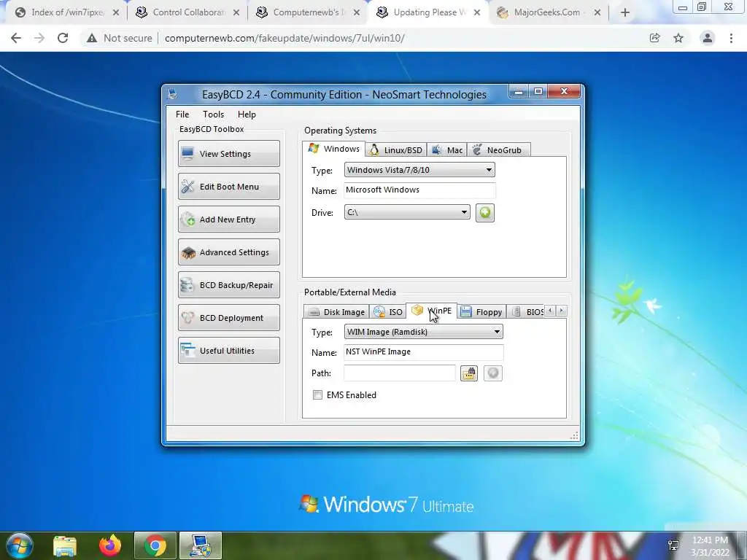Switch to the Linux/BSD tab
The width and height of the screenshot is (747, 560).
(396, 150)
